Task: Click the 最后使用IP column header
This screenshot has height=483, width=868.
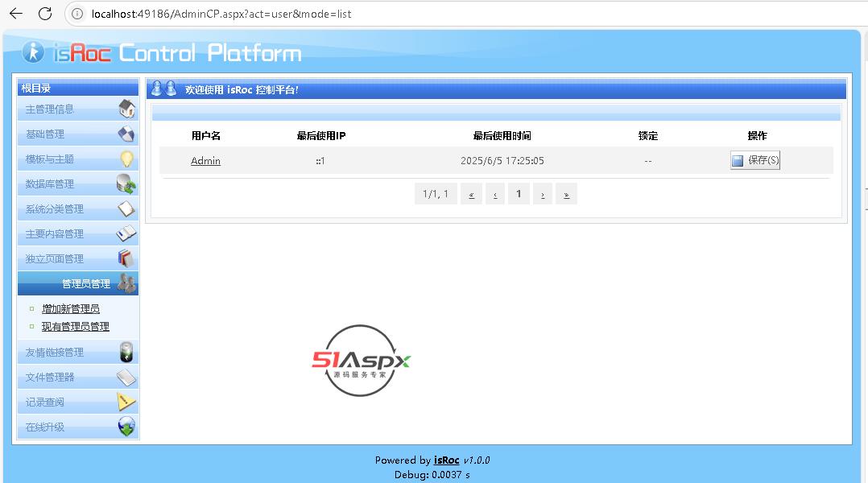Action: 321,135
